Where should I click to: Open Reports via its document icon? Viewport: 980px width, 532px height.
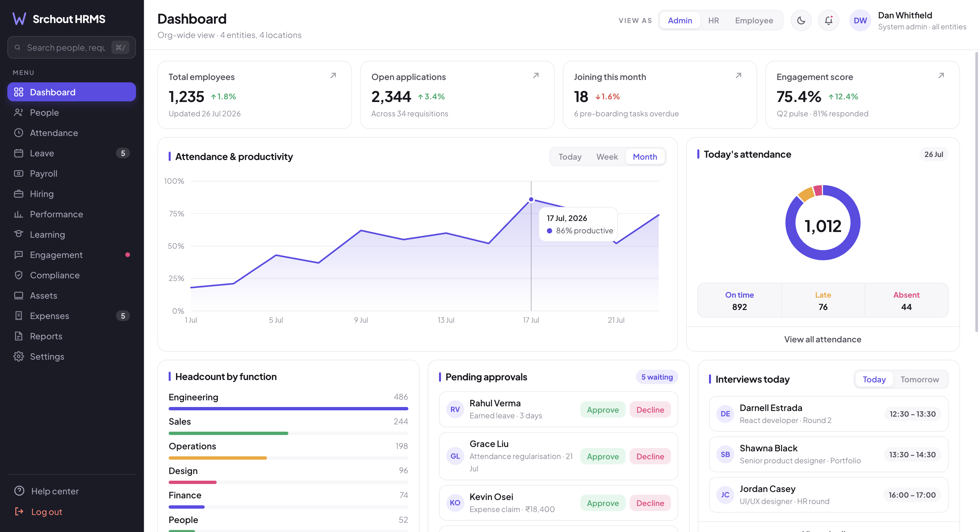[x=19, y=336]
